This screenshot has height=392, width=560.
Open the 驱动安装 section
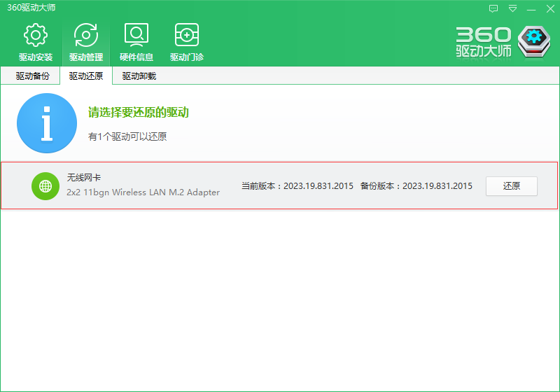[36, 42]
